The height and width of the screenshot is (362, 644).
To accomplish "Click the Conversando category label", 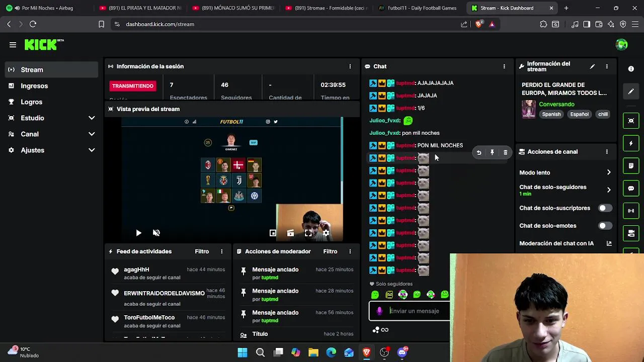I will [x=556, y=104].
